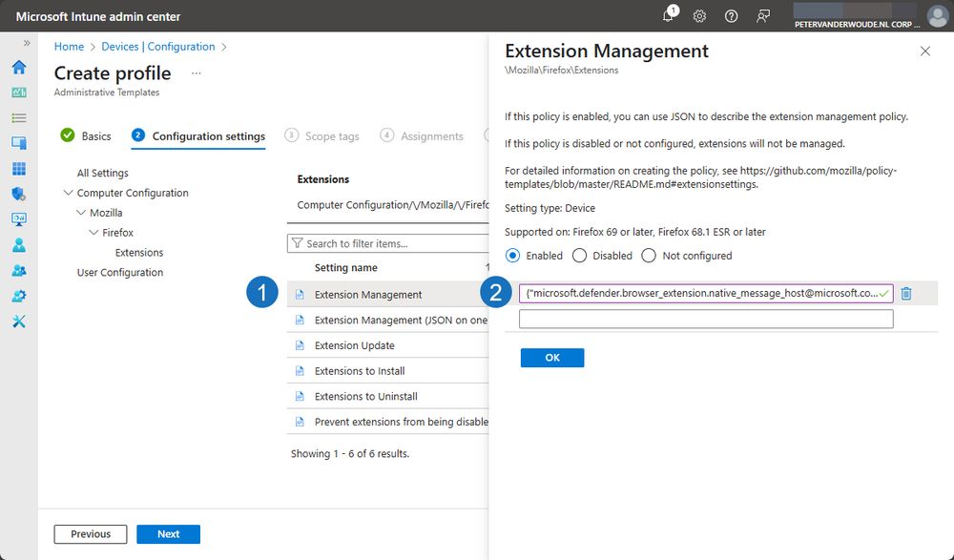This screenshot has height=560, width=954.
Task: Select the Disabled radio button
Action: [x=579, y=256]
